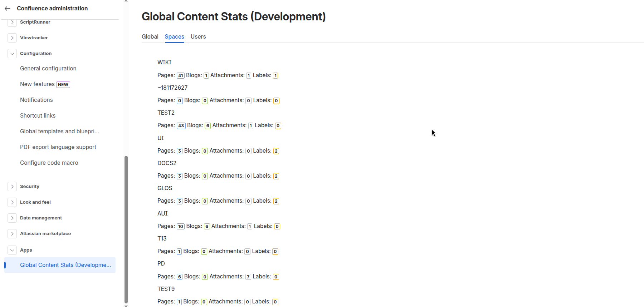Image resolution: width=644 pixels, height=307 pixels.
Task: Click the Confluence administration title
Action: 52,9
